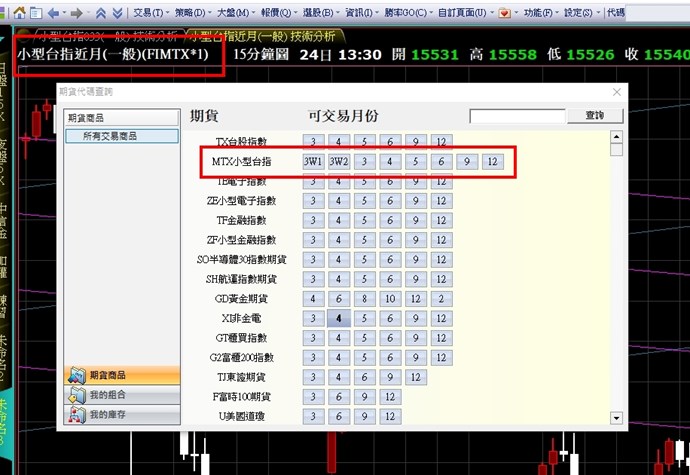Switch to 小型台指近月(一般) 技術分析 tab

coord(265,35)
